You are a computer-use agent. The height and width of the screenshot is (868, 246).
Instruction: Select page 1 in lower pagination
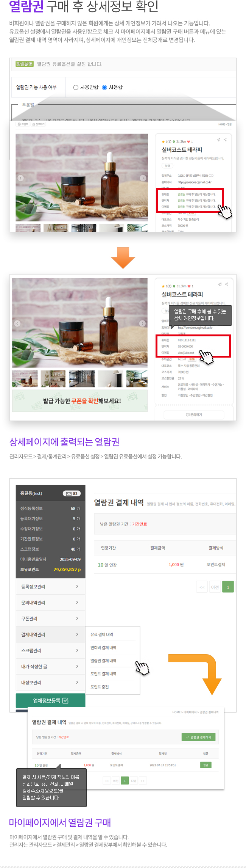coord(125,781)
